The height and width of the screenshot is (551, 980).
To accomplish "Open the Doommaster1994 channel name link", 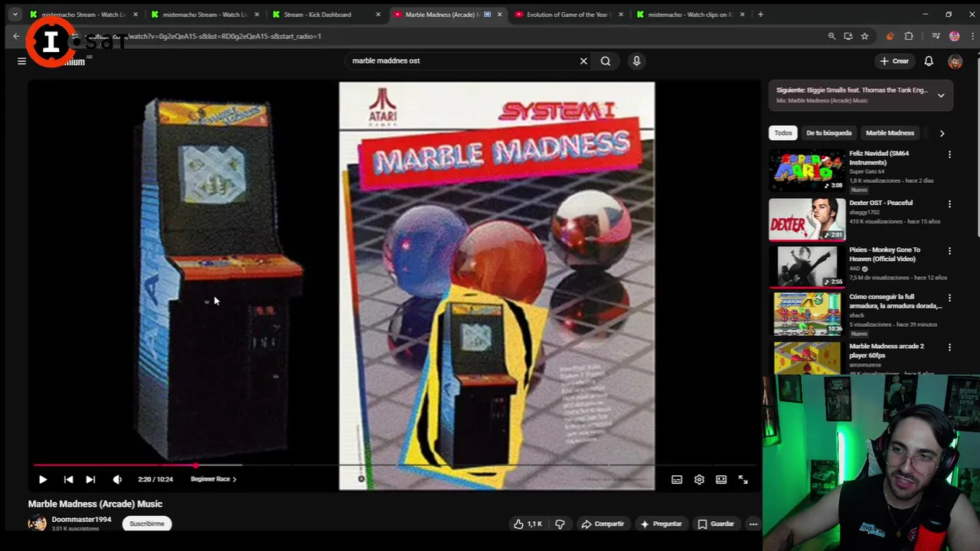I will pos(81,520).
